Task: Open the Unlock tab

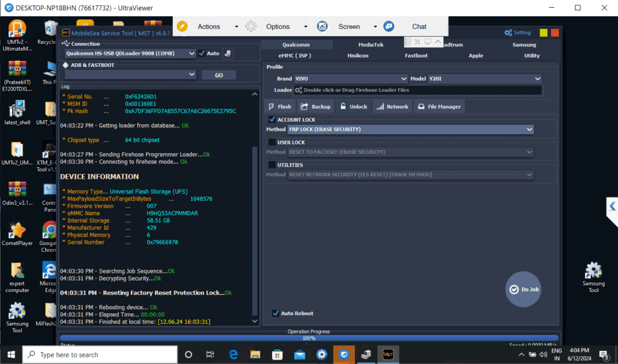Action: pos(354,107)
